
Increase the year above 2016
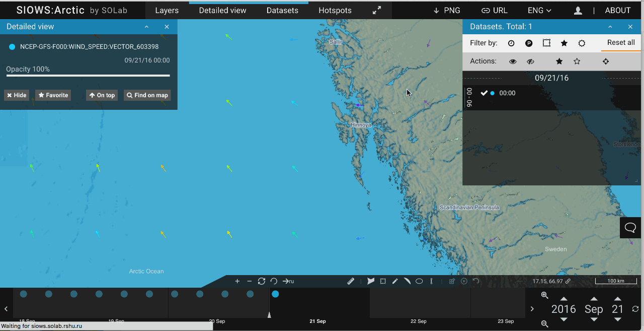[563, 299]
